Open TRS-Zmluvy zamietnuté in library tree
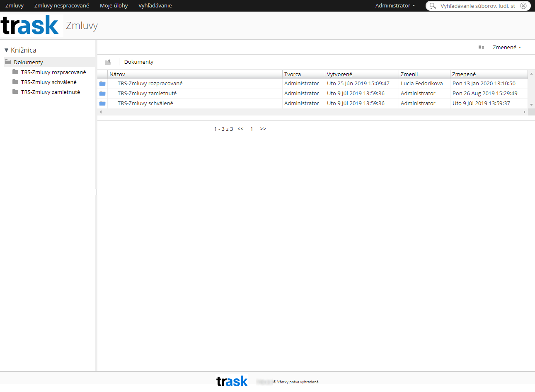 [51, 92]
